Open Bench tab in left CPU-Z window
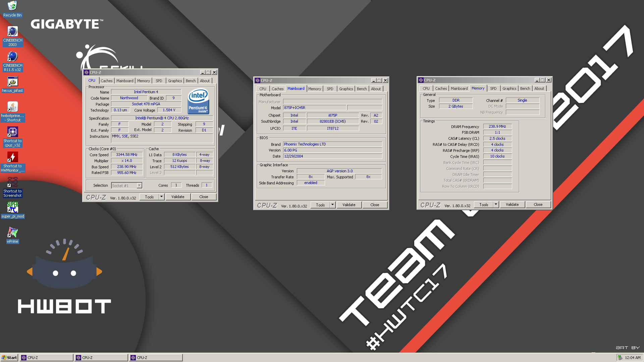Screen dimensions: 644x362 coord(191,81)
